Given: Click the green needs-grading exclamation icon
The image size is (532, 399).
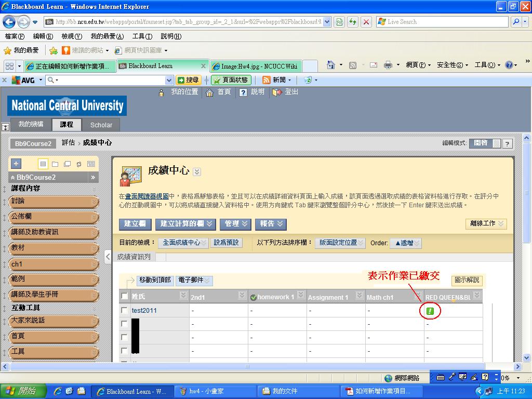Looking at the screenshot, I should pos(430,311).
